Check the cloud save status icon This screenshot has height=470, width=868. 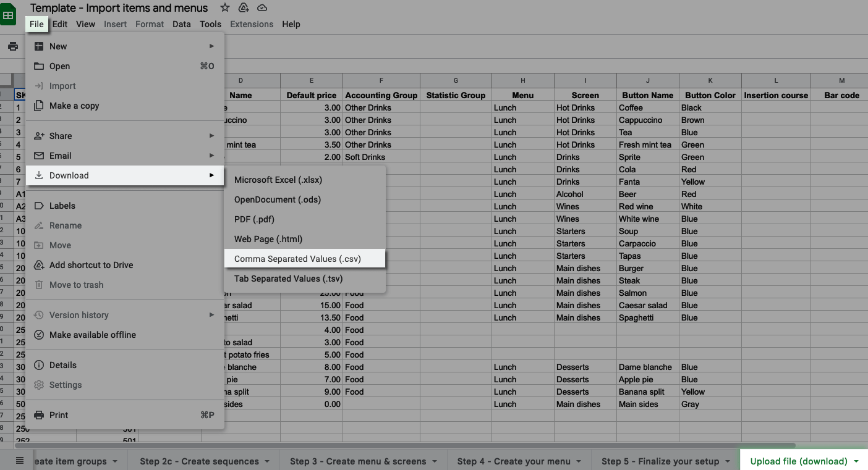(x=262, y=8)
